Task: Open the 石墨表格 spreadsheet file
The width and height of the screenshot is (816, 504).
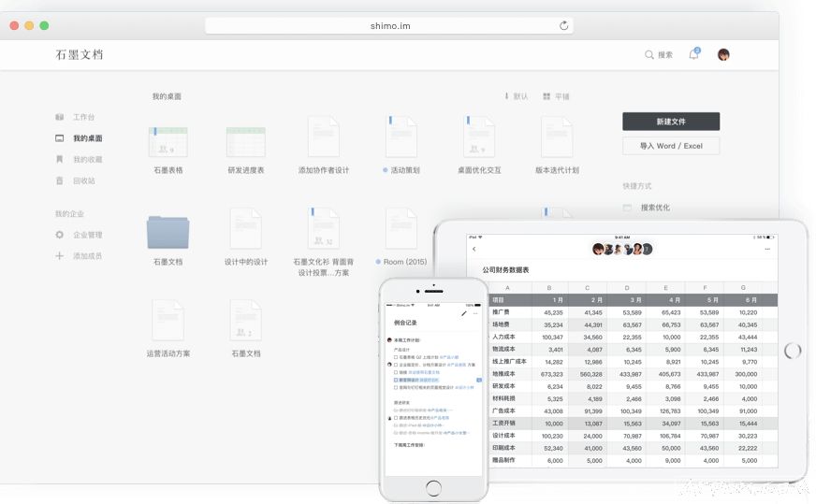Action: tap(168, 151)
